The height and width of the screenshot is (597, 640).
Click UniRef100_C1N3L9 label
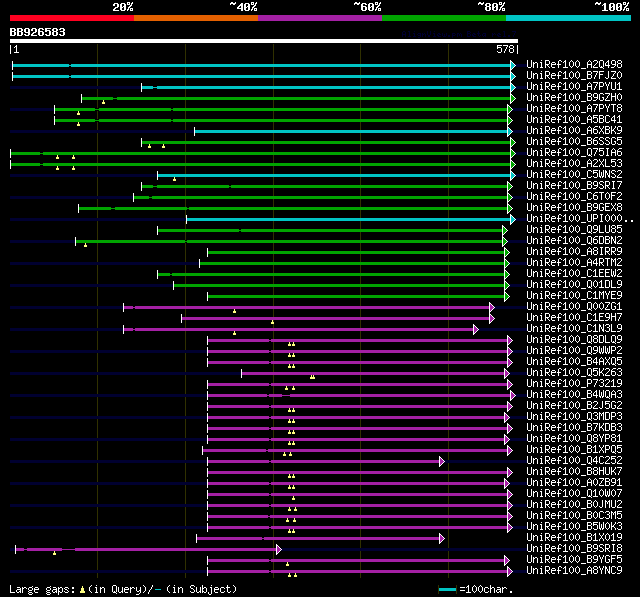(x=574, y=329)
